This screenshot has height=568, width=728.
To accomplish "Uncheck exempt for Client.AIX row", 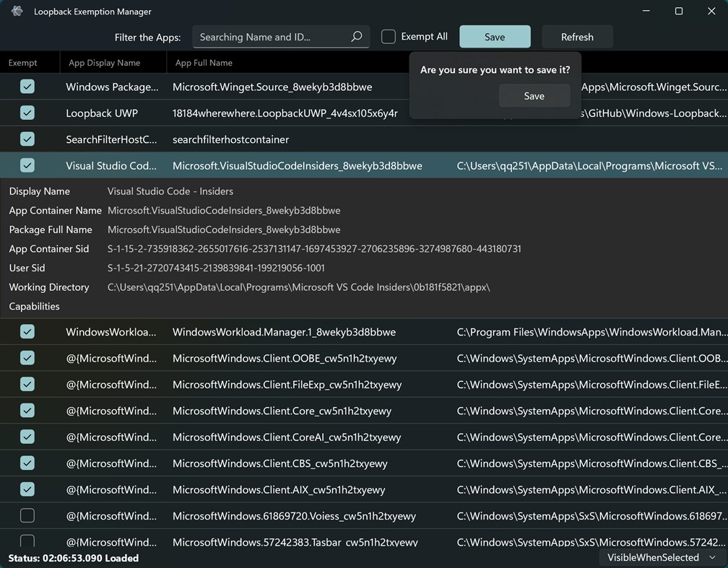I will 27,489.
